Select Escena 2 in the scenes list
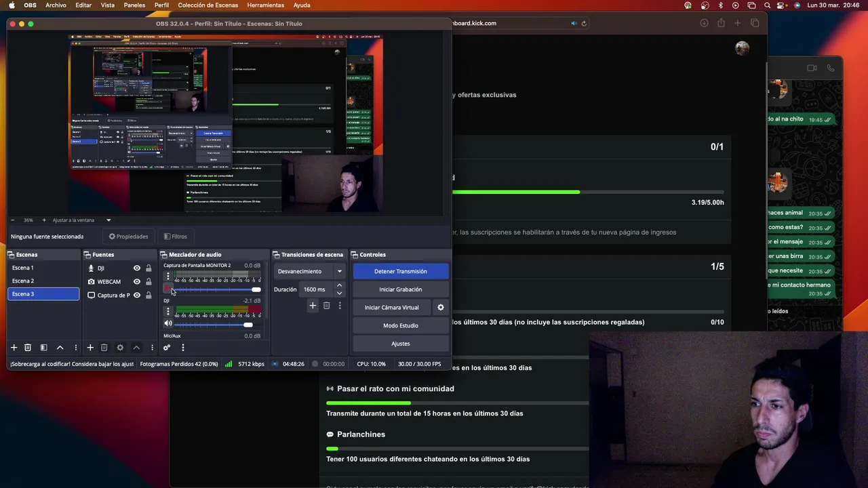 [x=43, y=281]
